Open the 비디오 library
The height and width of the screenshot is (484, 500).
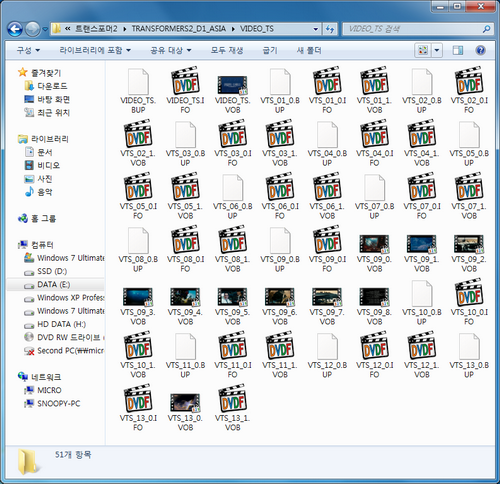click(x=49, y=165)
